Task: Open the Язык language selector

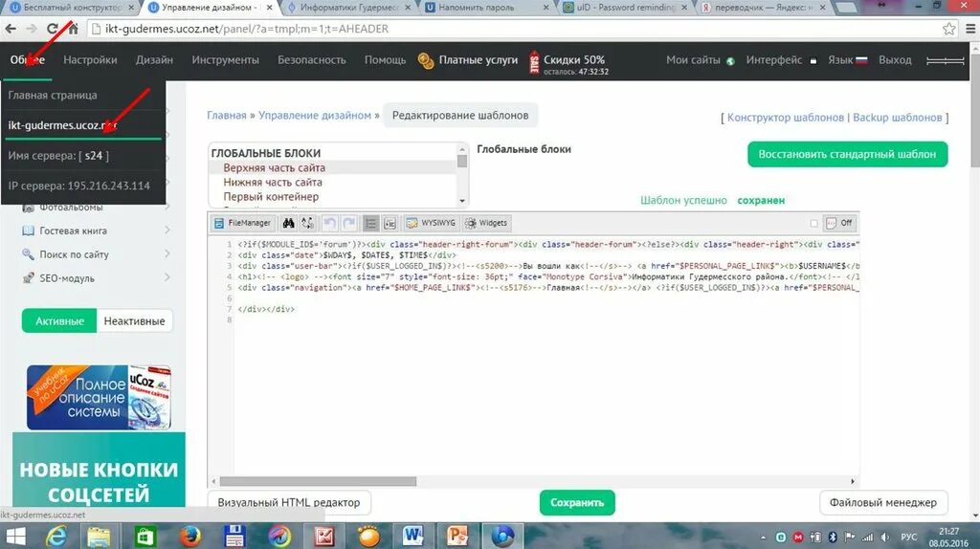Action: [840, 60]
